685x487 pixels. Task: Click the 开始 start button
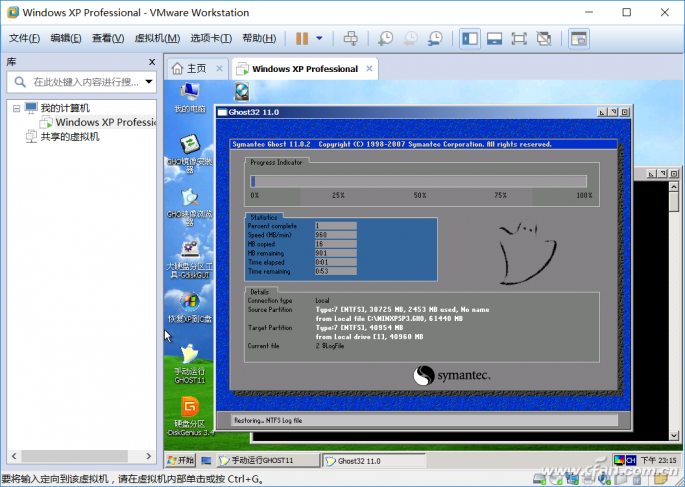tap(180, 460)
